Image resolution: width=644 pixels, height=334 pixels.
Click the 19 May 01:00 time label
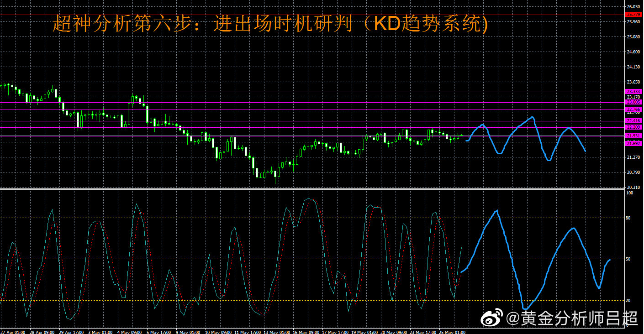click(364, 332)
